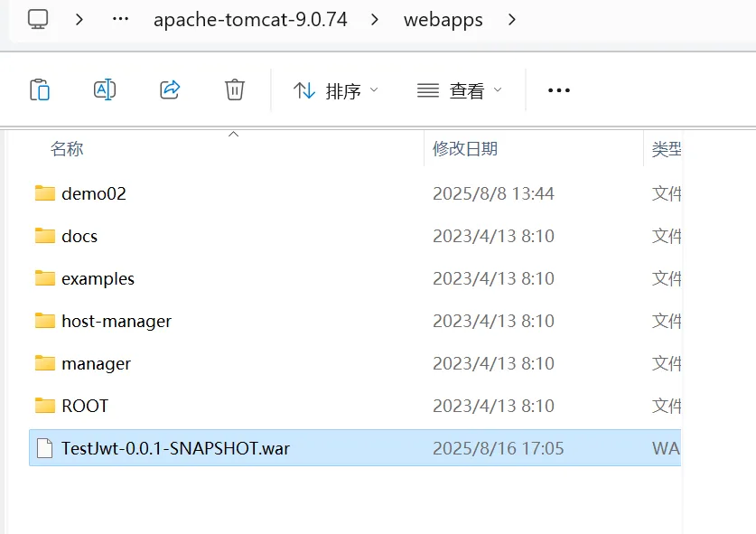Expand chevron after the This PC icon
Viewport: 756px width, 534px height.
click(x=80, y=19)
